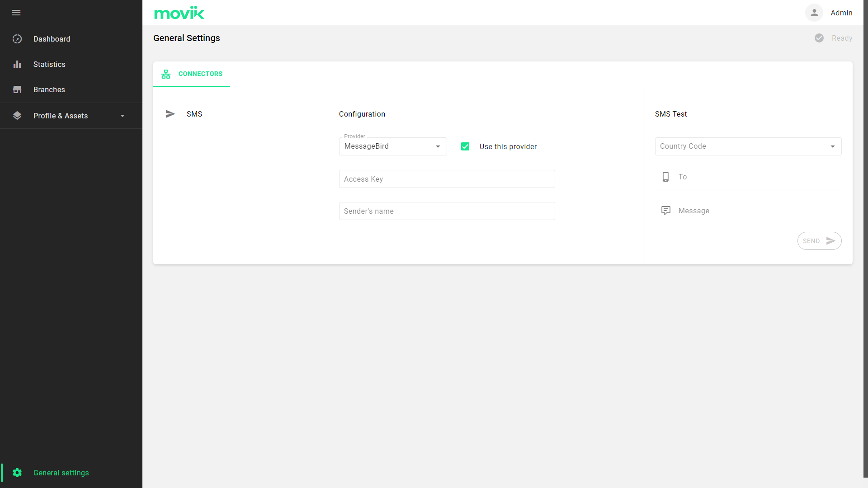Click the Send button

coord(819,241)
